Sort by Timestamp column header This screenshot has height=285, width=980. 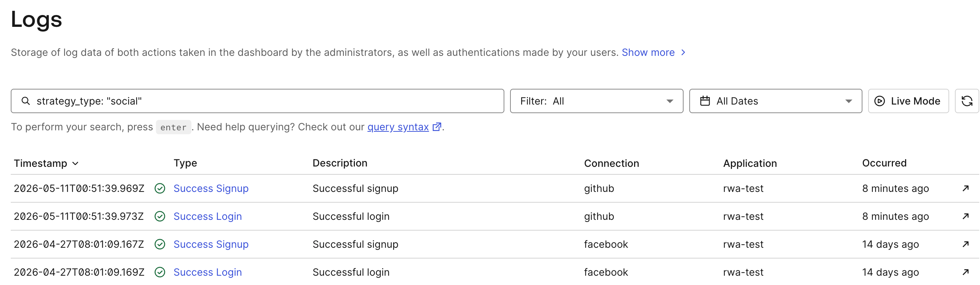[x=46, y=163]
